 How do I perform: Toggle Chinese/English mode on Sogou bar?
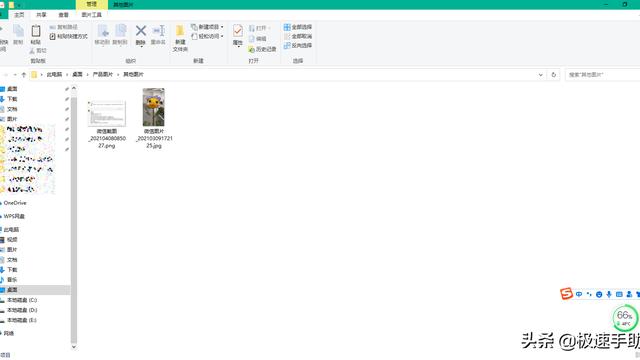click(579, 294)
